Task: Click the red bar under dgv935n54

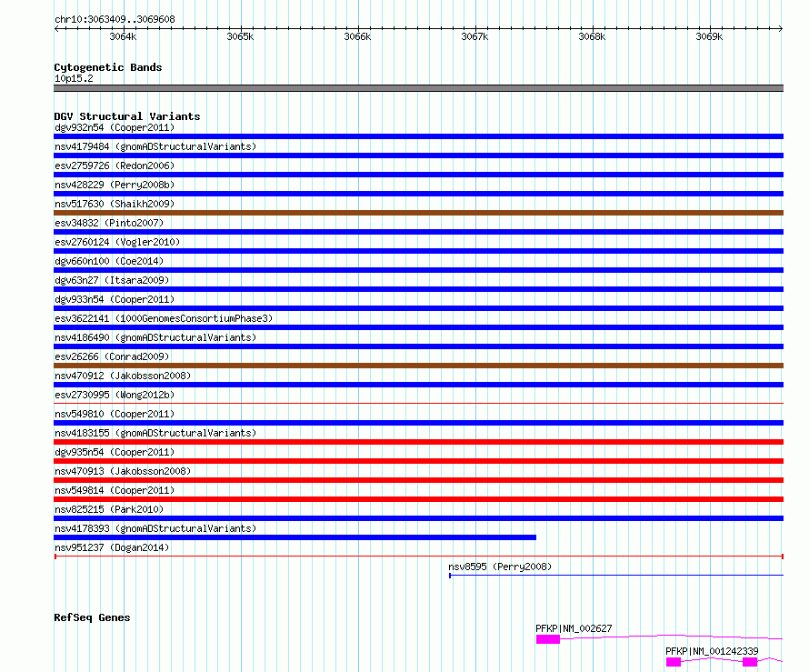Action: coord(418,461)
